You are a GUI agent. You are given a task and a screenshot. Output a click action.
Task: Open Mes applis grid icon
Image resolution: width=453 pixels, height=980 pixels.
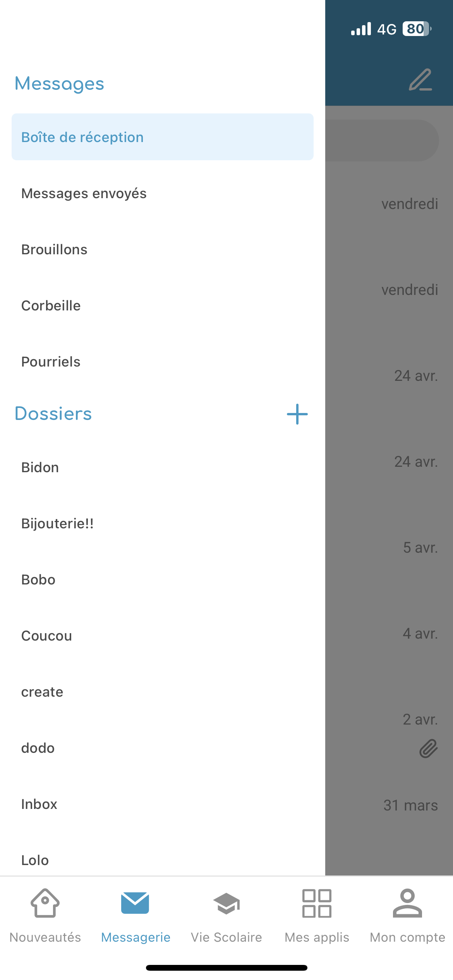point(317,903)
